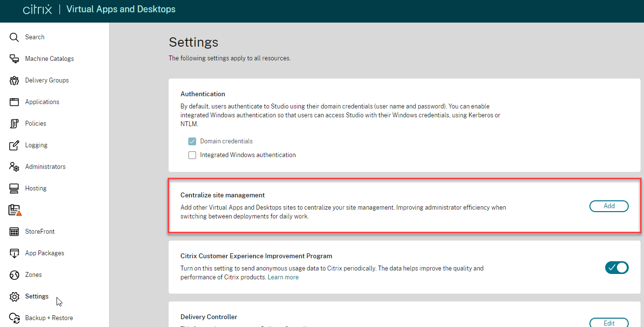Screen dimensions: 644x327
Task: Click the Administrators icon
Action: (x=14, y=167)
